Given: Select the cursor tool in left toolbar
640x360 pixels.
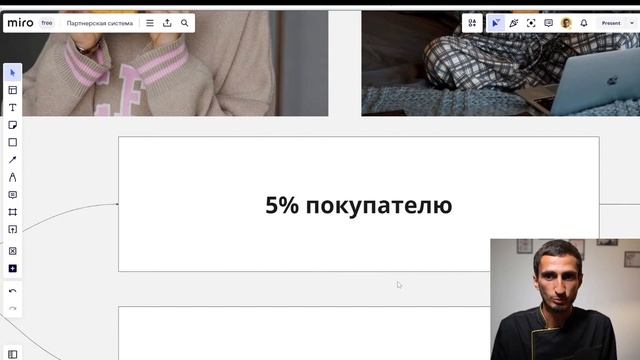Looking at the screenshot, I should tap(13, 73).
